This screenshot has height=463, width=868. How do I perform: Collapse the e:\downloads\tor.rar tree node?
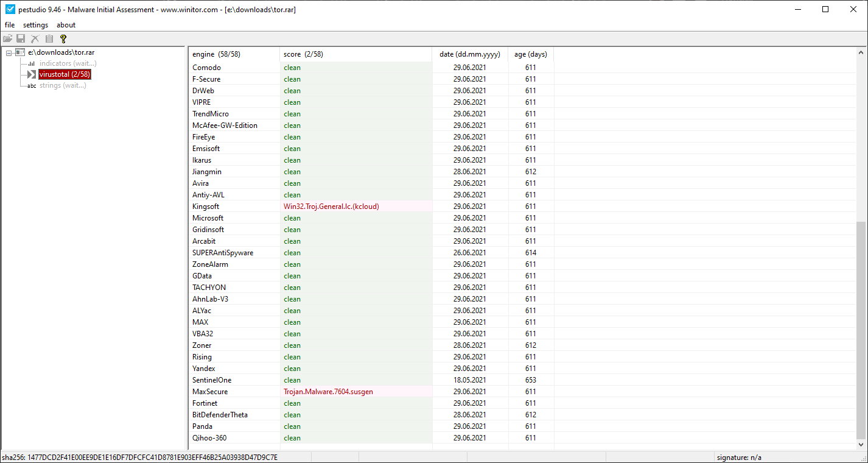pyautogui.click(x=9, y=53)
